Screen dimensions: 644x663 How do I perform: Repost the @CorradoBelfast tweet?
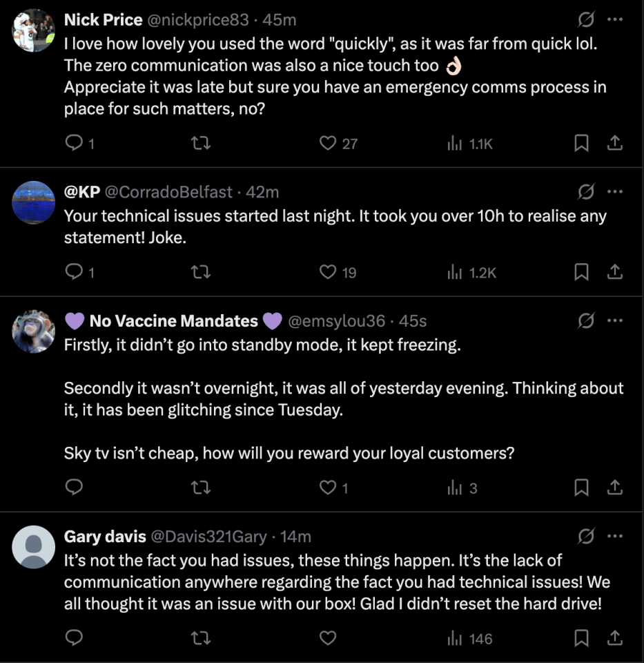(201, 272)
